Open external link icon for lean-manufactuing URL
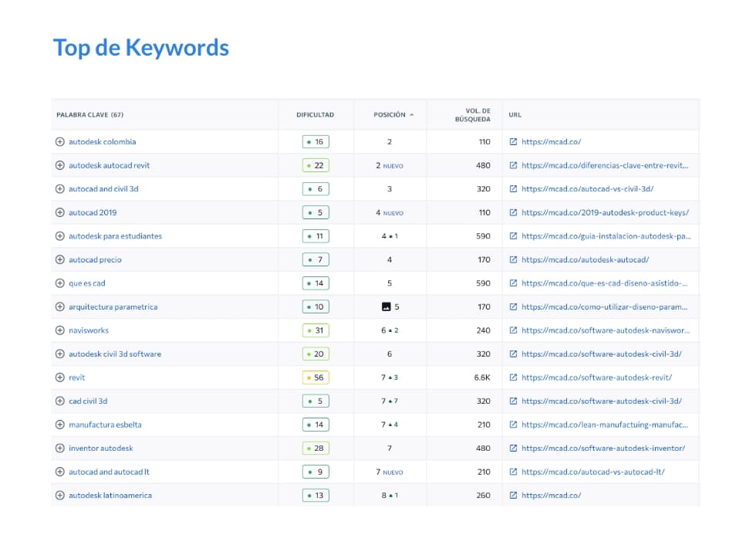The image size is (756, 545). coord(514,425)
